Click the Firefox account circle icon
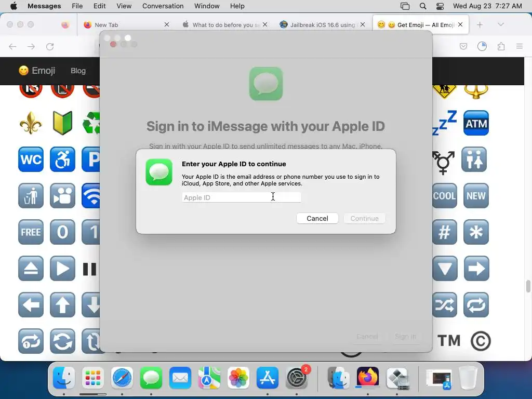The height and width of the screenshot is (399, 532). pyautogui.click(x=482, y=46)
